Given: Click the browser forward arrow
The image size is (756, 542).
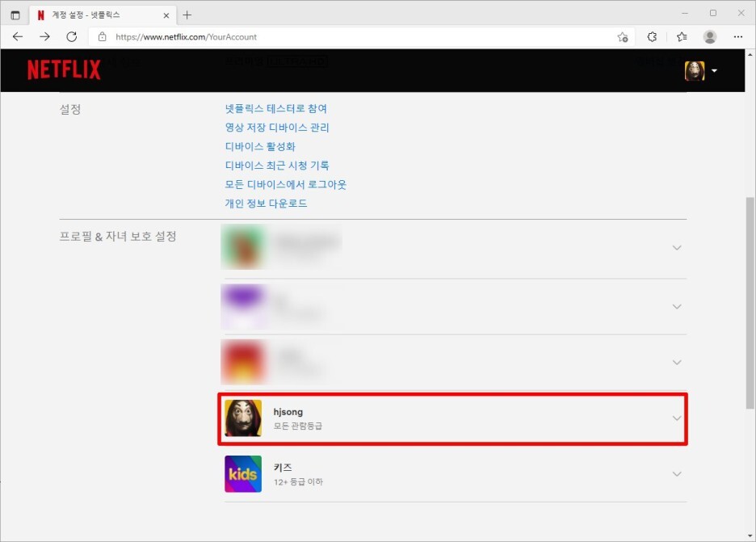Looking at the screenshot, I should click(45, 36).
